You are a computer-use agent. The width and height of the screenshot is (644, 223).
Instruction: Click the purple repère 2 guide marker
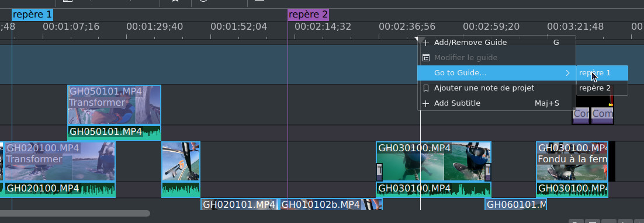308,15
